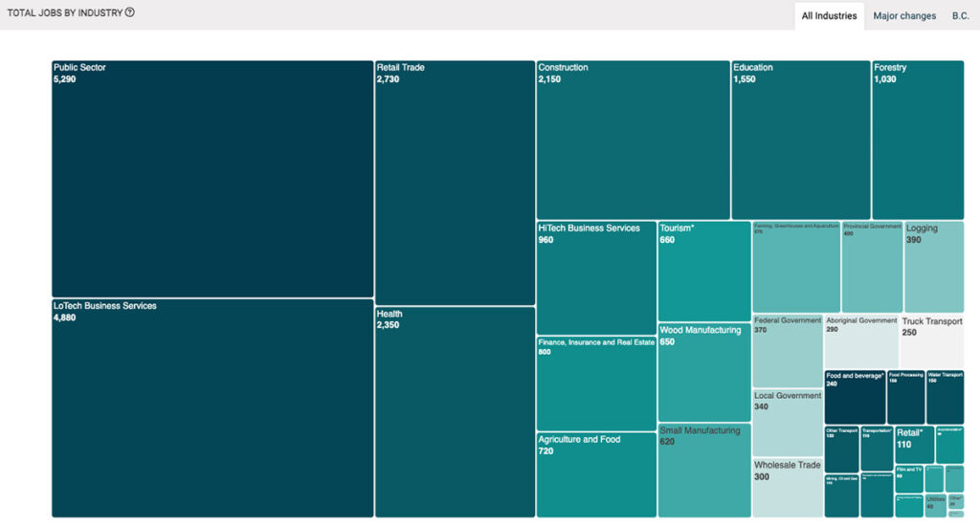Select the Wholesale Trade 300 tile
Image resolution: width=980 pixels, height=526 pixels.
pos(788,488)
